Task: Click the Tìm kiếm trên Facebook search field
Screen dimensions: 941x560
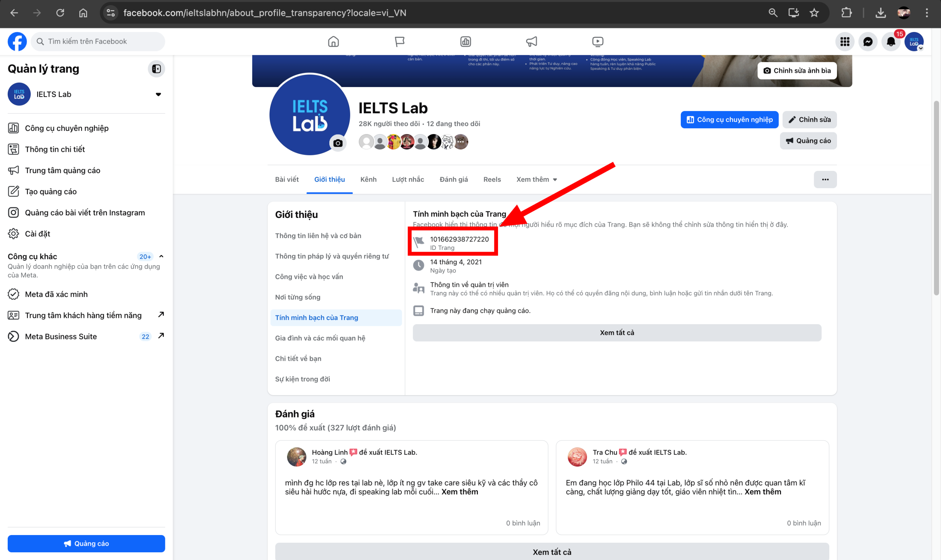Action: 98,42
